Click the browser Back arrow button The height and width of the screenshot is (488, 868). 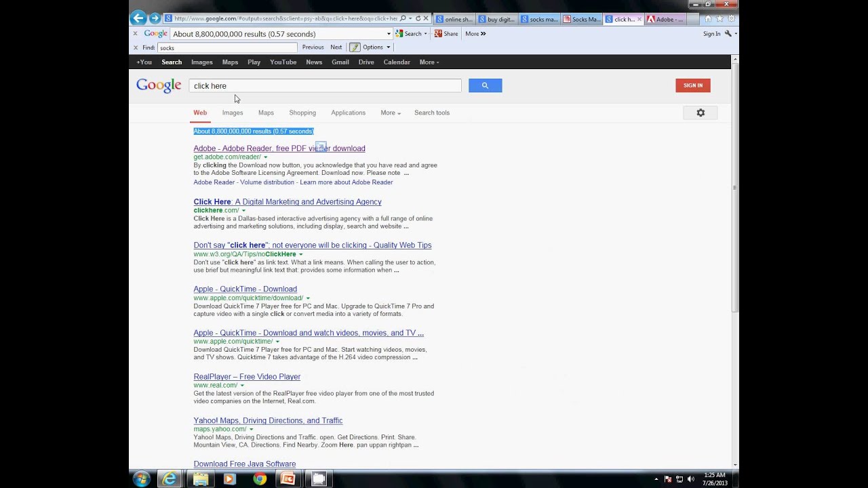click(x=138, y=18)
